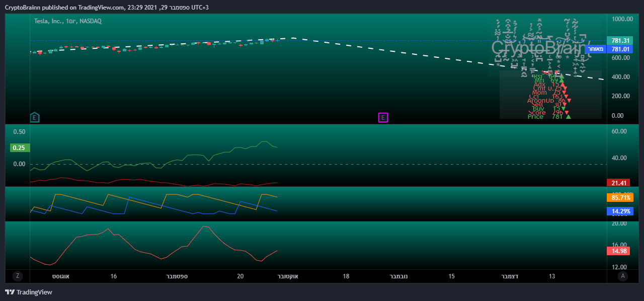Click the 12.00 bottom pane label

(619, 267)
